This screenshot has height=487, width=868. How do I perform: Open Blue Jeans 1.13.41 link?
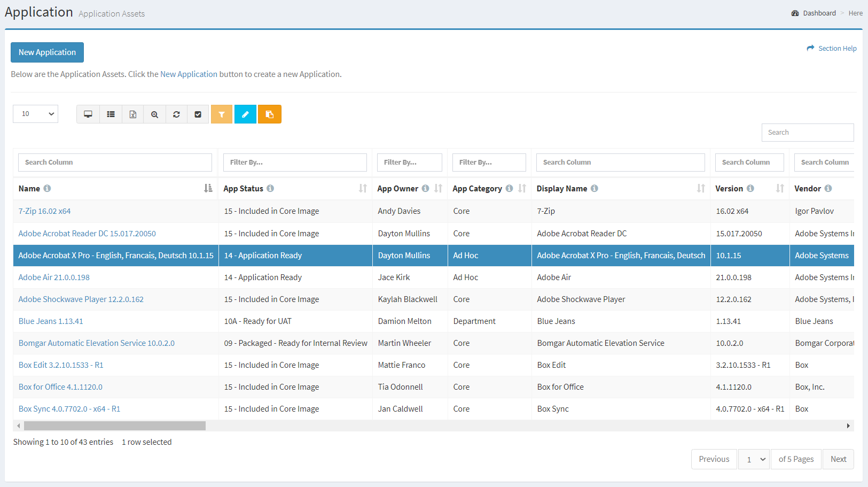[51, 321]
